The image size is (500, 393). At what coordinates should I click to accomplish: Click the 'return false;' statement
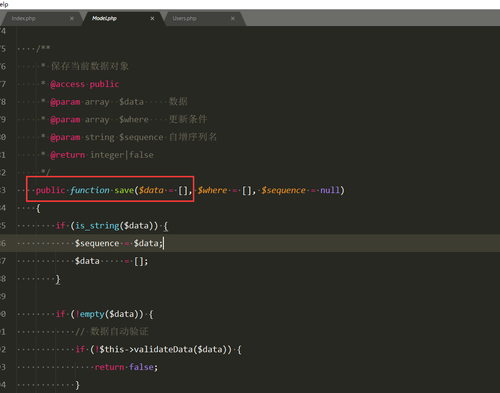126,367
